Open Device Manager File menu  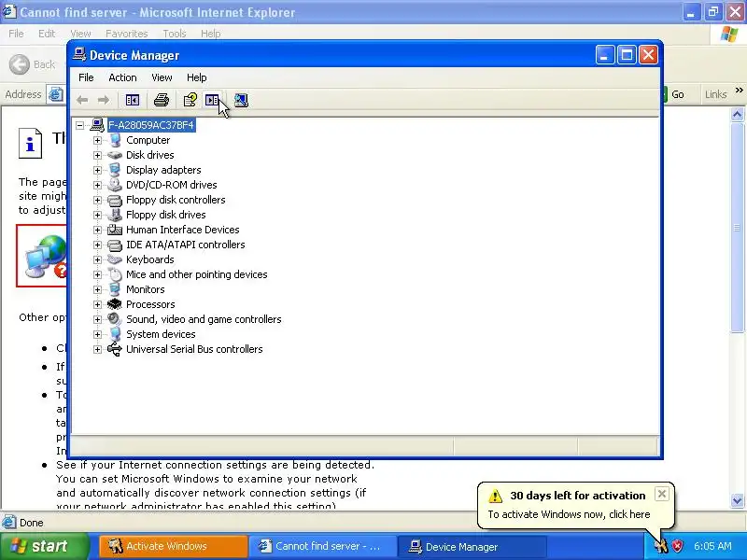pos(86,77)
